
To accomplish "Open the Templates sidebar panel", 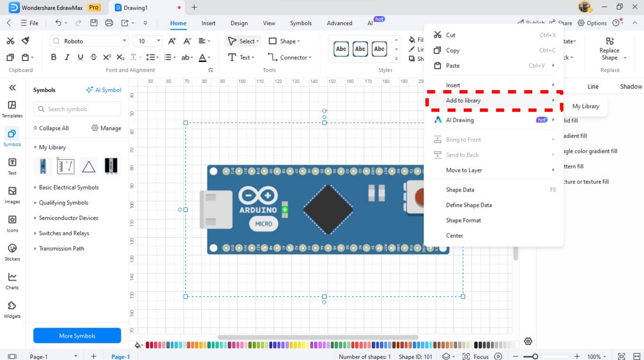I will [x=12, y=109].
